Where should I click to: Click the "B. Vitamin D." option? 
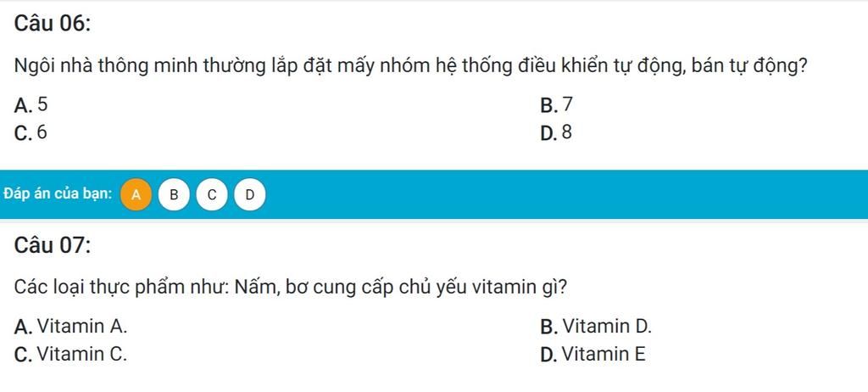tap(596, 327)
